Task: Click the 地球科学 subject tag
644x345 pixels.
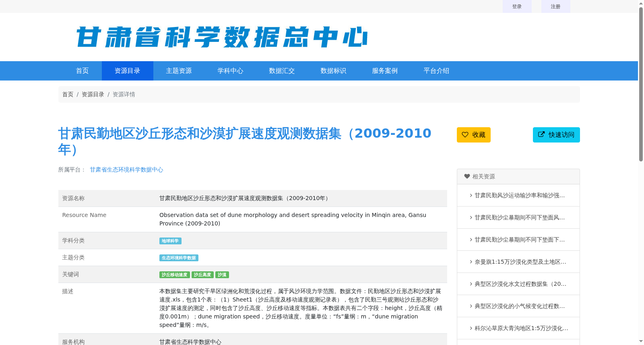Action: tap(170, 241)
